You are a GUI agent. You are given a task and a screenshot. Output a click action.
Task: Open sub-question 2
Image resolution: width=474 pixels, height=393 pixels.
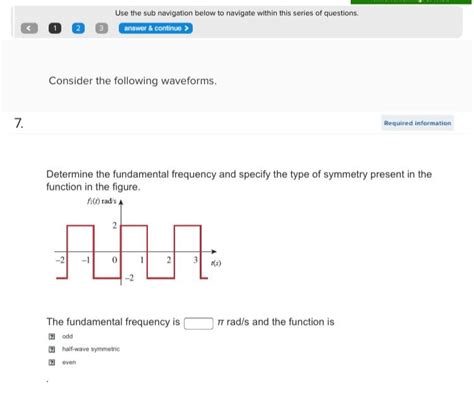click(x=78, y=28)
